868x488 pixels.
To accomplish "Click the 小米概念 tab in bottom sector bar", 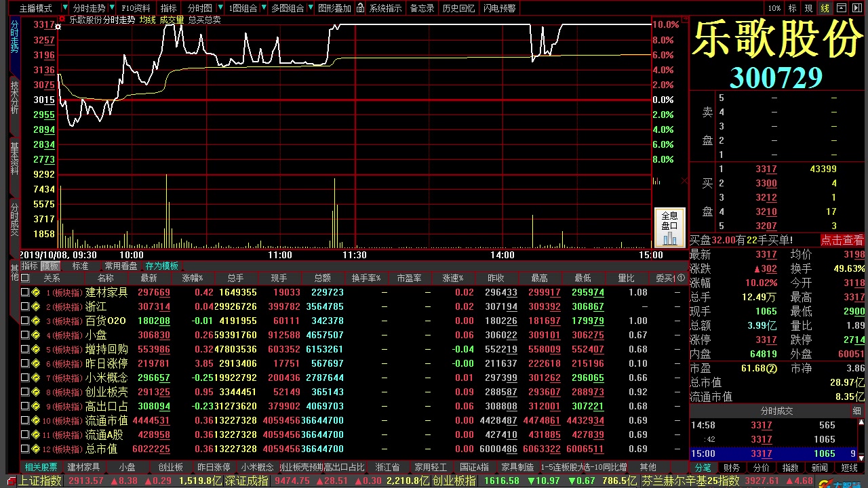I will pos(257,467).
